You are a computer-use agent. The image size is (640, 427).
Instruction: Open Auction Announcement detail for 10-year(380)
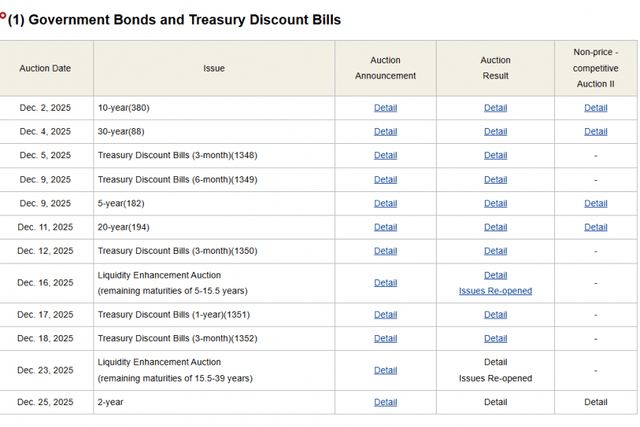(385, 108)
